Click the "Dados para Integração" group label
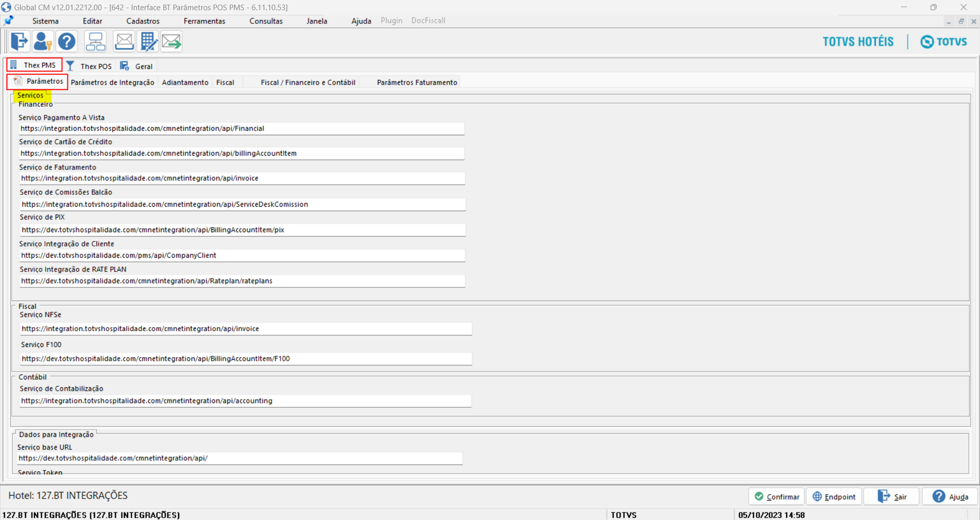The height and width of the screenshot is (520, 980). coord(57,434)
